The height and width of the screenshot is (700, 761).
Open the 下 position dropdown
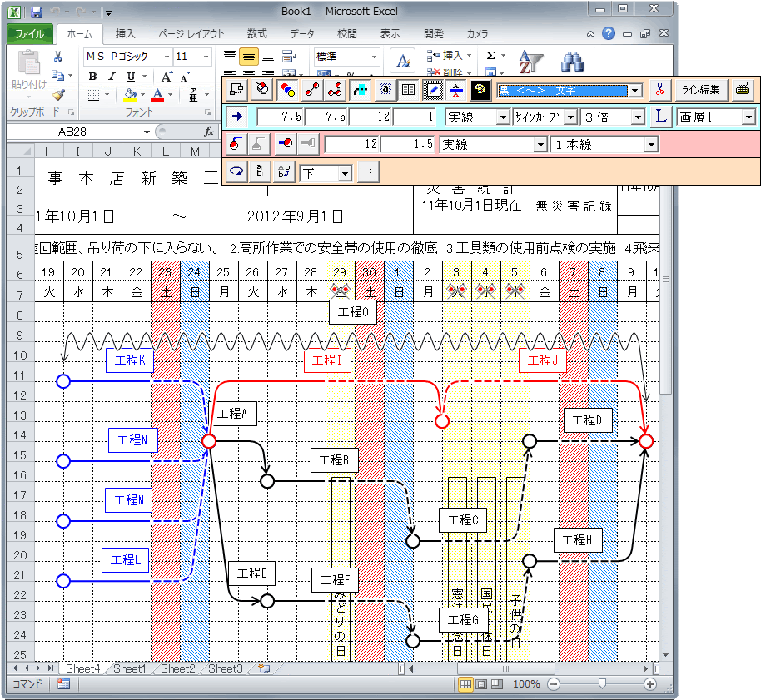345,173
